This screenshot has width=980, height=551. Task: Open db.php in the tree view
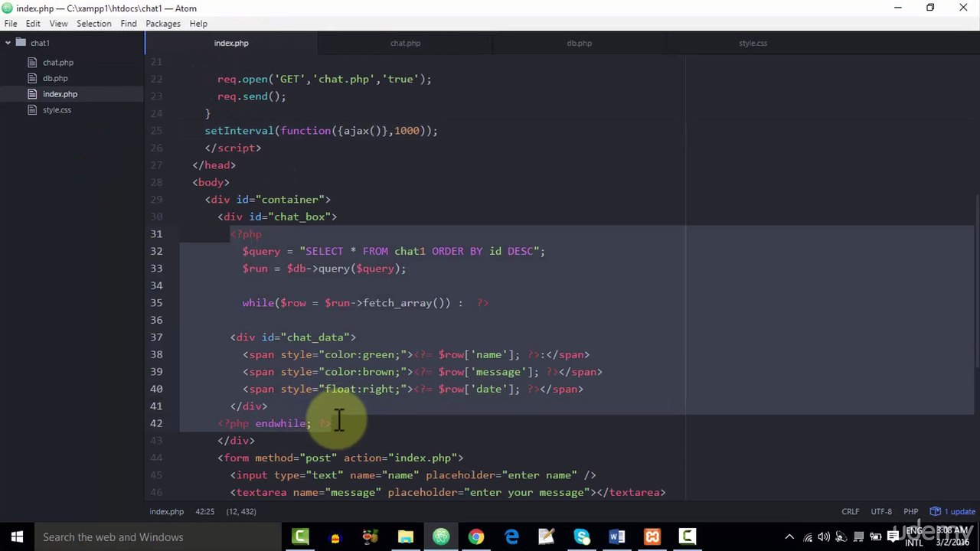click(55, 78)
